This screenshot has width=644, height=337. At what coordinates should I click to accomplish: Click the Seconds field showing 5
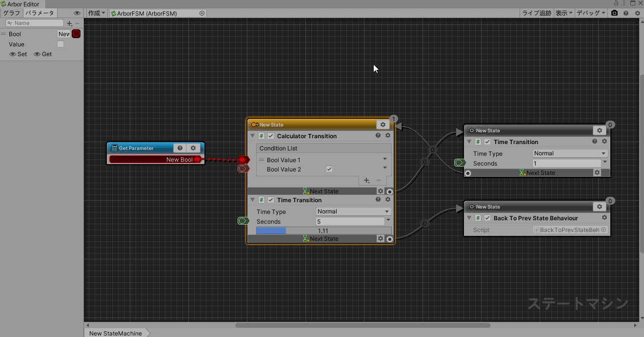pos(349,222)
